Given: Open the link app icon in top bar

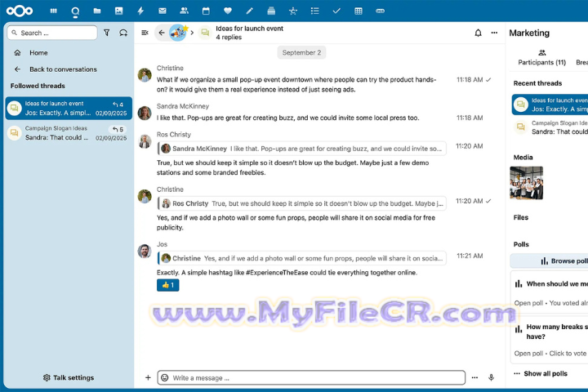Looking at the screenshot, I should click(x=380, y=11).
